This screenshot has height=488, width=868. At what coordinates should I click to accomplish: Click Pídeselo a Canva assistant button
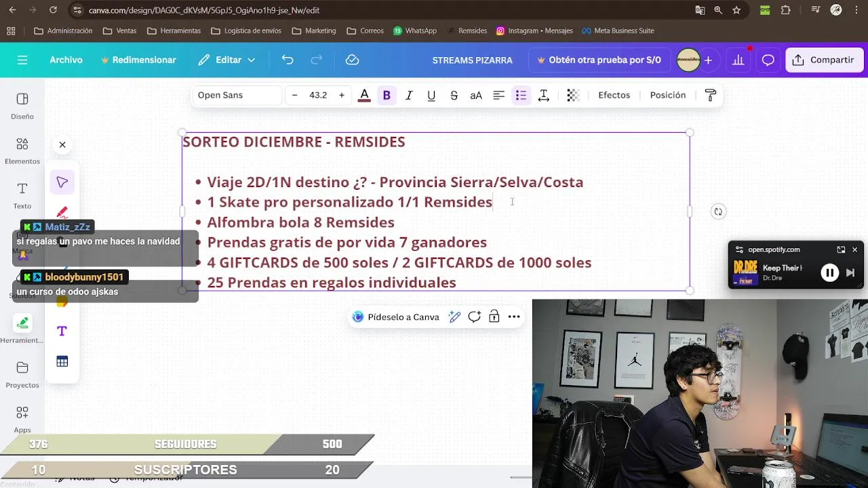click(395, 317)
